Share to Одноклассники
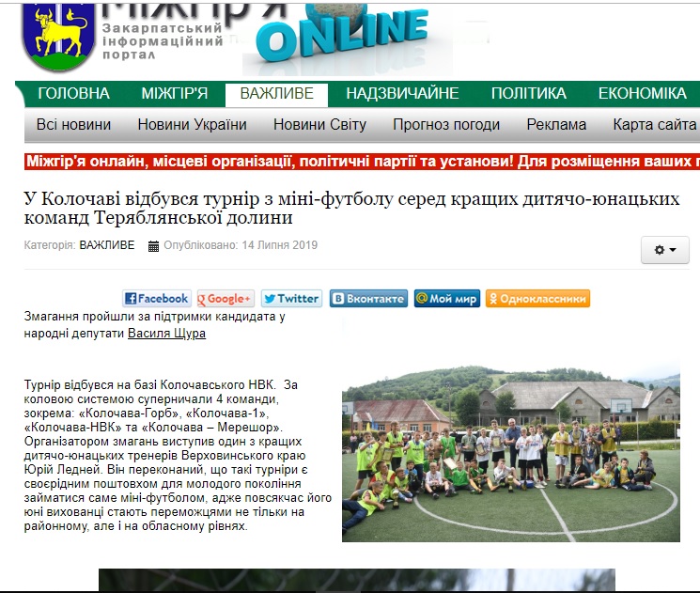 537,299
